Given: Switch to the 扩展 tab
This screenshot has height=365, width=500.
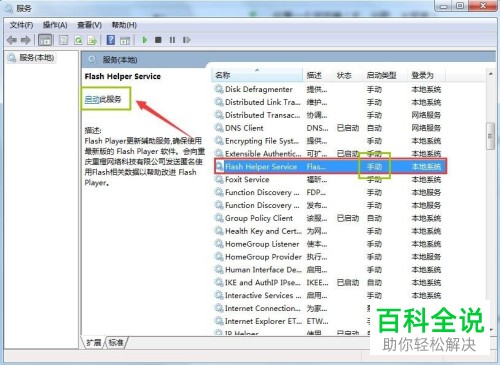Looking at the screenshot, I should point(94,342).
